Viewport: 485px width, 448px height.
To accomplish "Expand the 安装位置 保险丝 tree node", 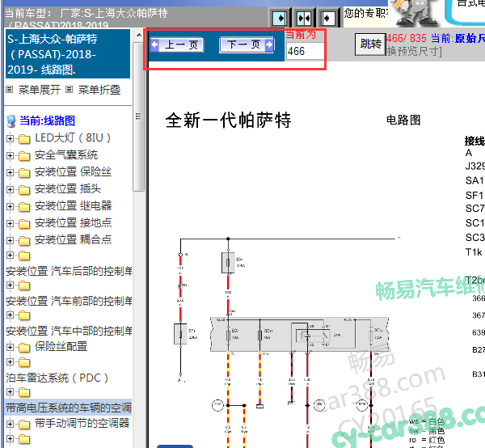I will click(10, 172).
